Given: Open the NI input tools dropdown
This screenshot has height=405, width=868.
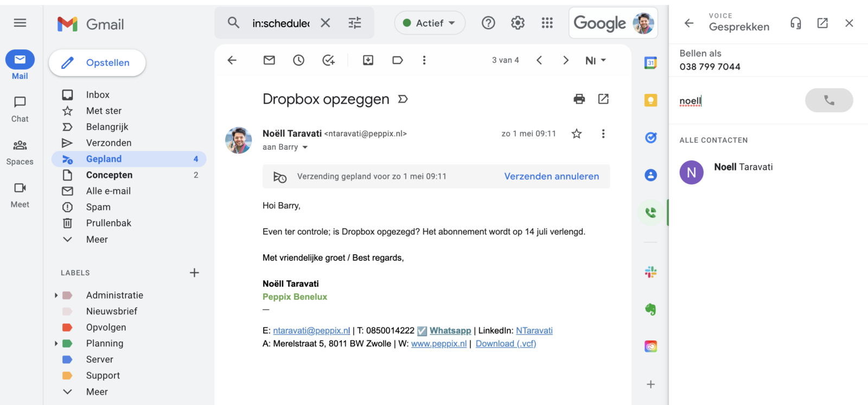Looking at the screenshot, I should coord(596,60).
